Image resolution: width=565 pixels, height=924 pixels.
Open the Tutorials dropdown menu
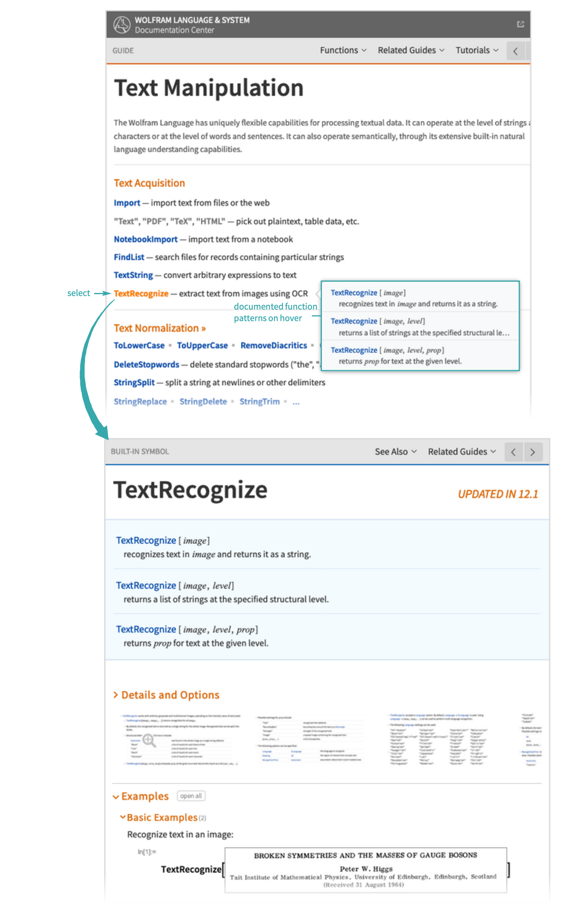(x=477, y=51)
